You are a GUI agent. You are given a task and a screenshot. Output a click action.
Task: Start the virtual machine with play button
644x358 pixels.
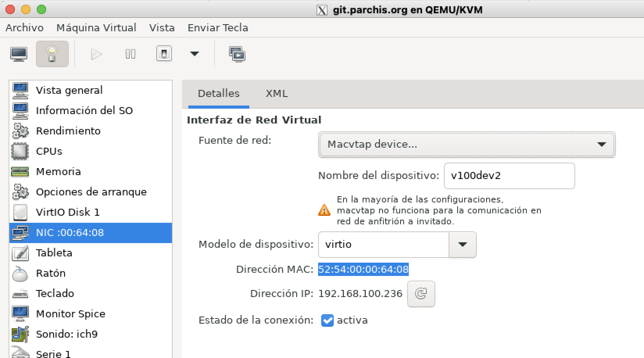tap(96, 54)
